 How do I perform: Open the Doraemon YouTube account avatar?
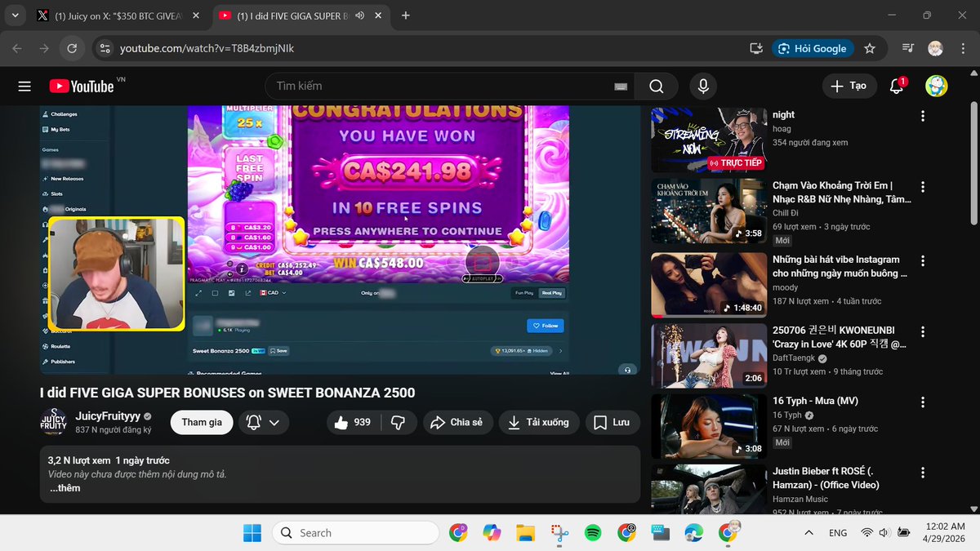point(936,86)
